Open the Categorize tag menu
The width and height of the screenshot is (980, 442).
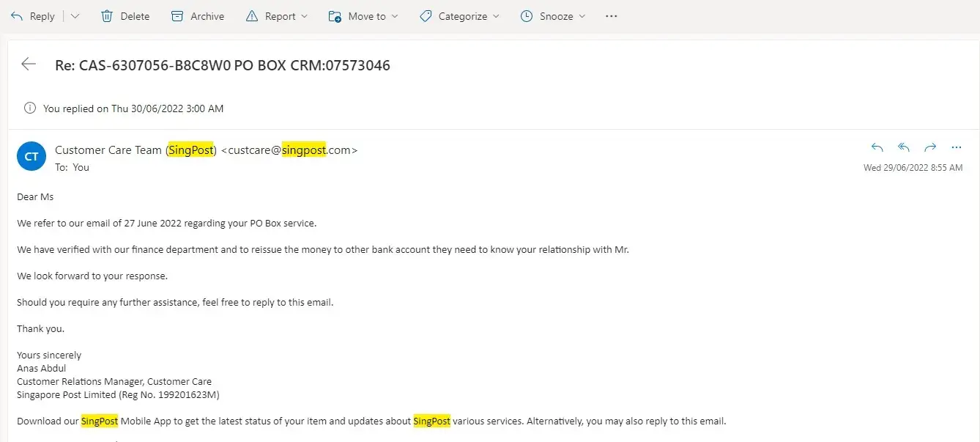[x=459, y=16]
